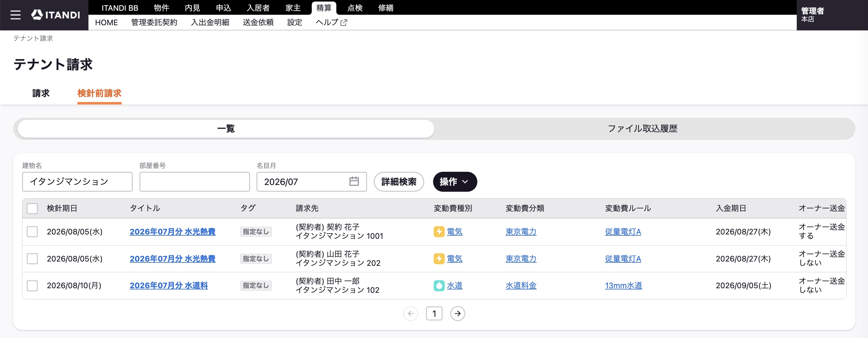
Task: Click the 検針期日 column header
Action: click(x=62, y=208)
